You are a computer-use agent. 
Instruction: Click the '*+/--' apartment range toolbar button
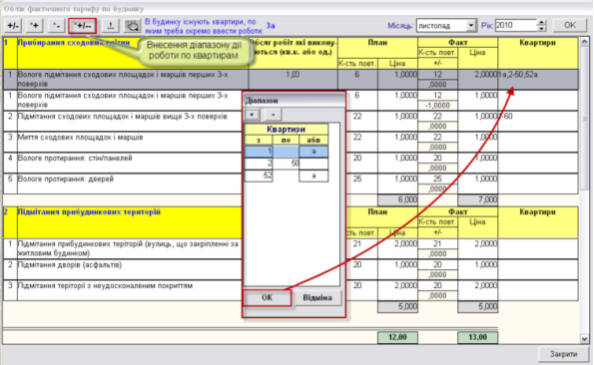tap(83, 26)
